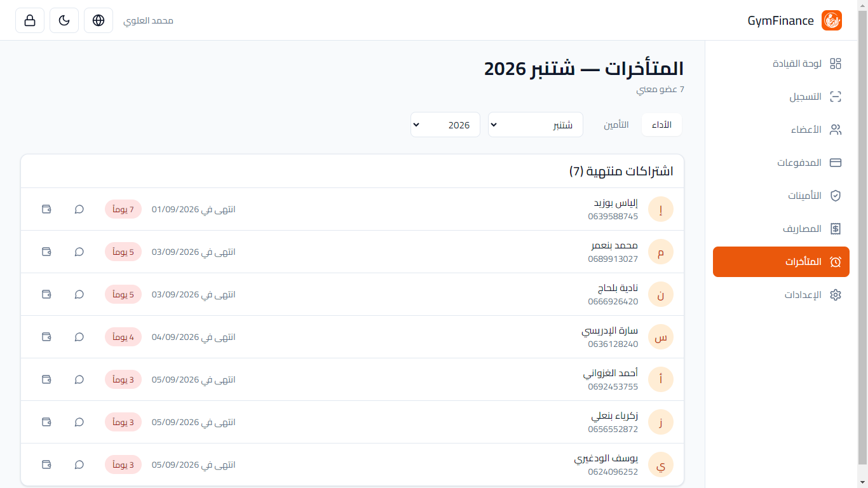Click the 4 يوماً overdue badge

(123, 337)
